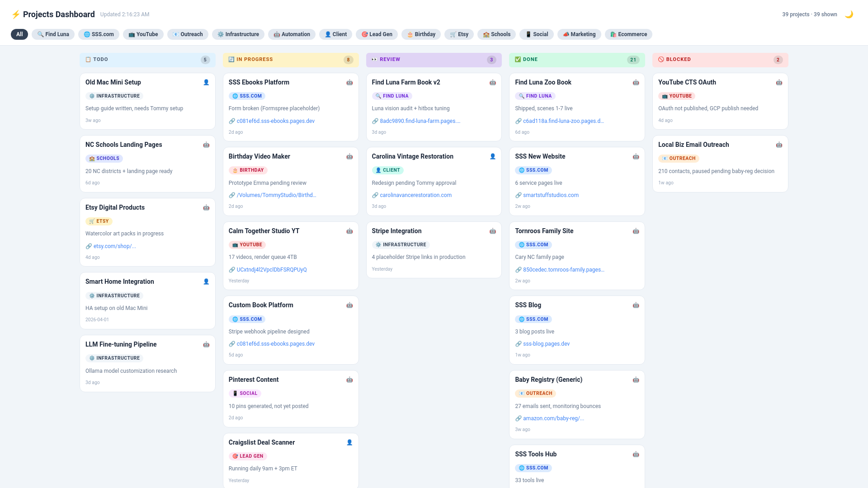Click the robot icon on SSS Blog
The image size is (868, 488).
[x=636, y=305]
